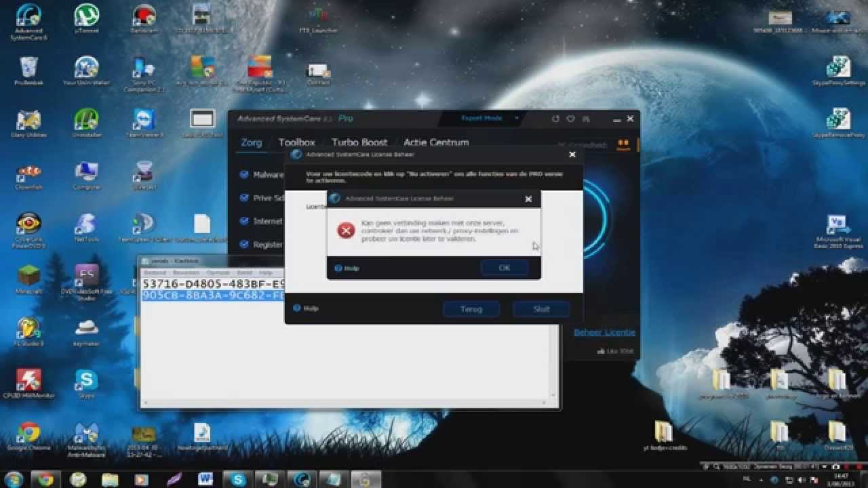Open Help link in the error dialog
The width and height of the screenshot is (868, 488).
pyautogui.click(x=347, y=268)
